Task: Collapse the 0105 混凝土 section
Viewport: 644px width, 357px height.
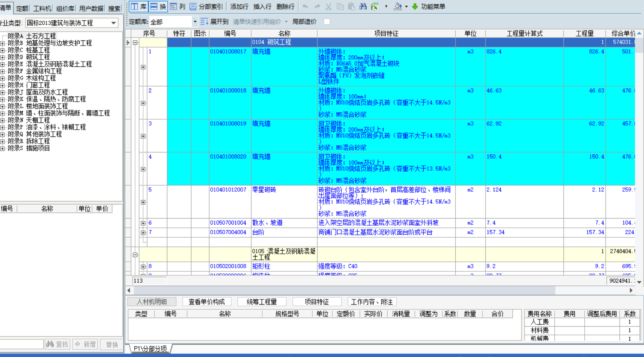Action: (x=135, y=255)
